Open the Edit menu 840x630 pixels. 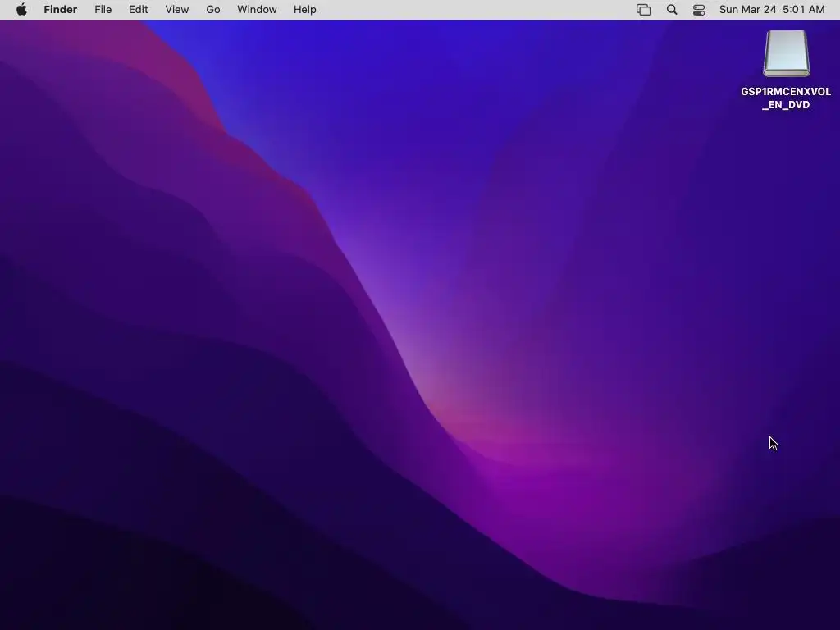[x=138, y=10]
